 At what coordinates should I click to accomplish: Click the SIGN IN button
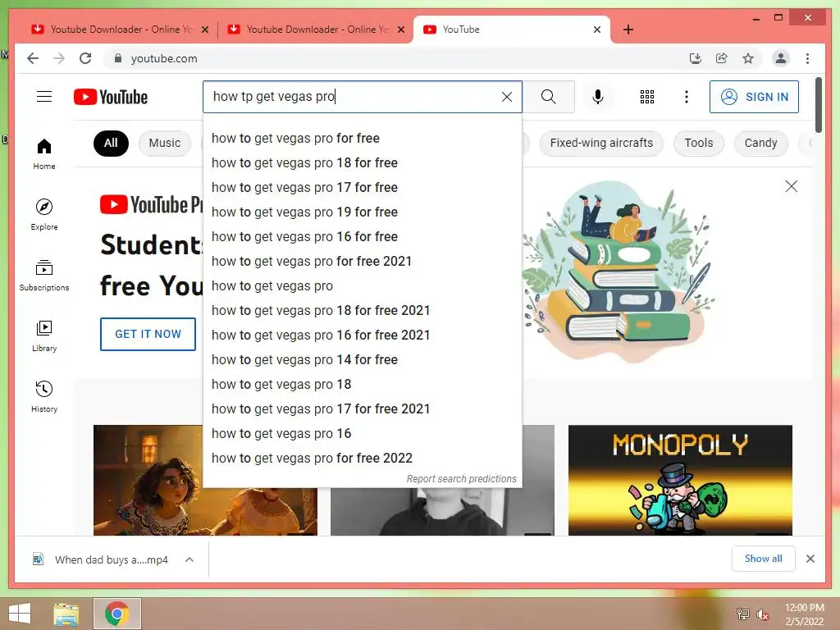click(x=754, y=97)
